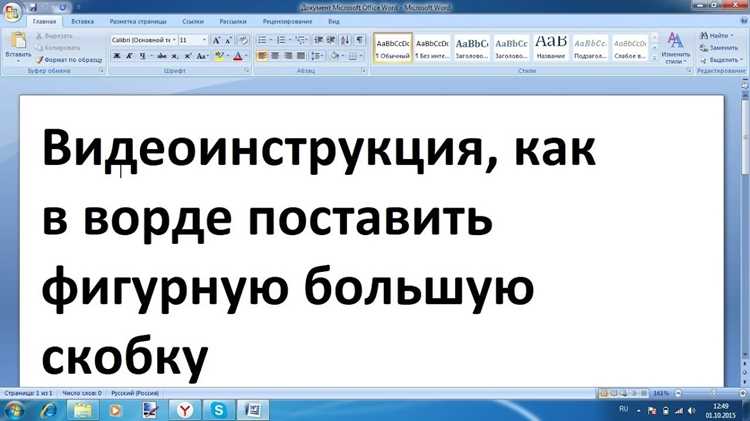The image size is (750, 421).
Task: Toggle bold (Ж) formatting
Action: pyautogui.click(x=116, y=56)
